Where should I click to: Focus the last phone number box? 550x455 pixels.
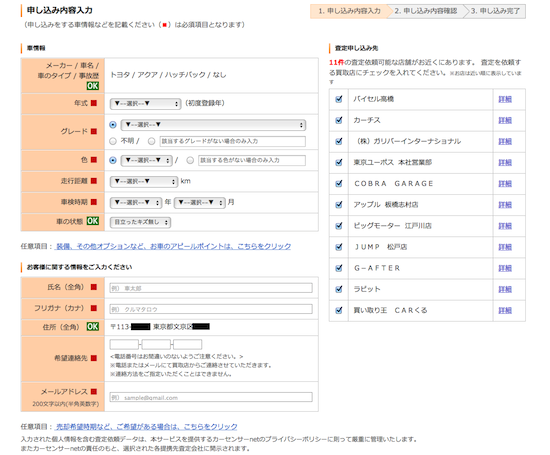pos(188,344)
